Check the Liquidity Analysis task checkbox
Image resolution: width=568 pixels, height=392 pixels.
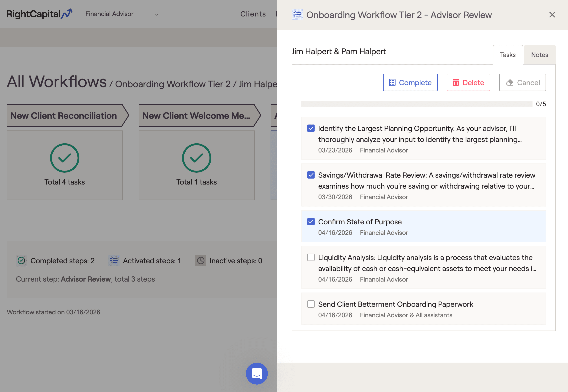pyautogui.click(x=311, y=257)
